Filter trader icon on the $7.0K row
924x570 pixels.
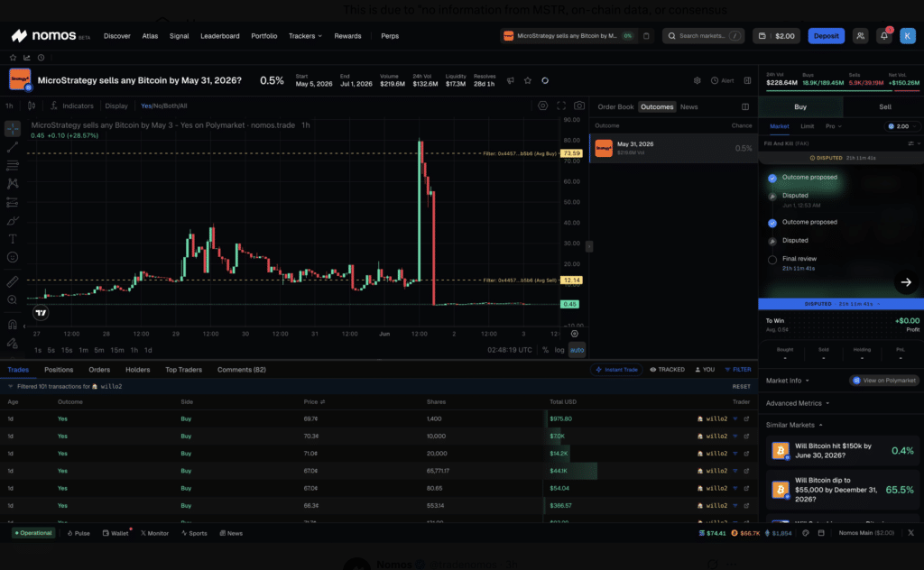(735, 437)
